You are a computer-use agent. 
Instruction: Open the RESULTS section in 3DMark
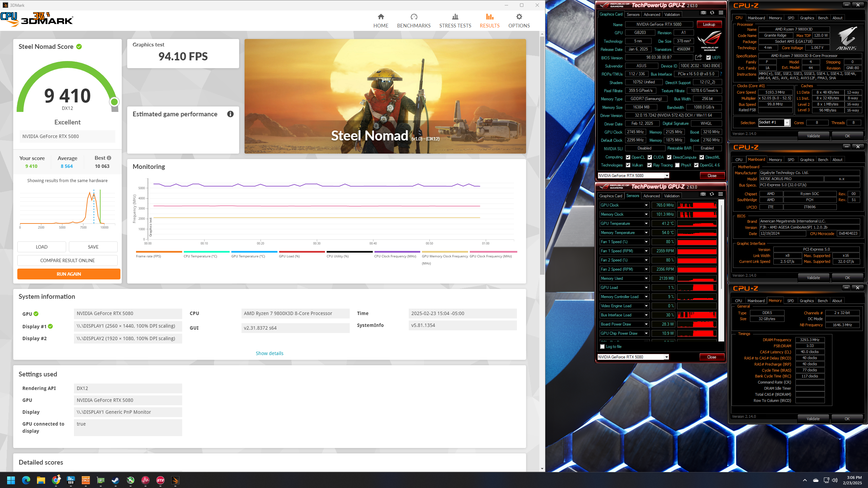coord(489,21)
